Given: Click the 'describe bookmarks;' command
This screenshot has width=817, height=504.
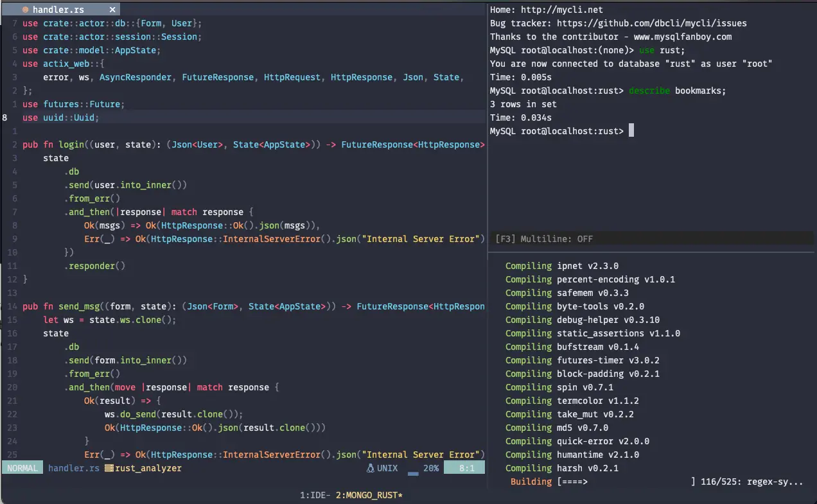Looking at the screenshot, I should [x=678, y=91].
